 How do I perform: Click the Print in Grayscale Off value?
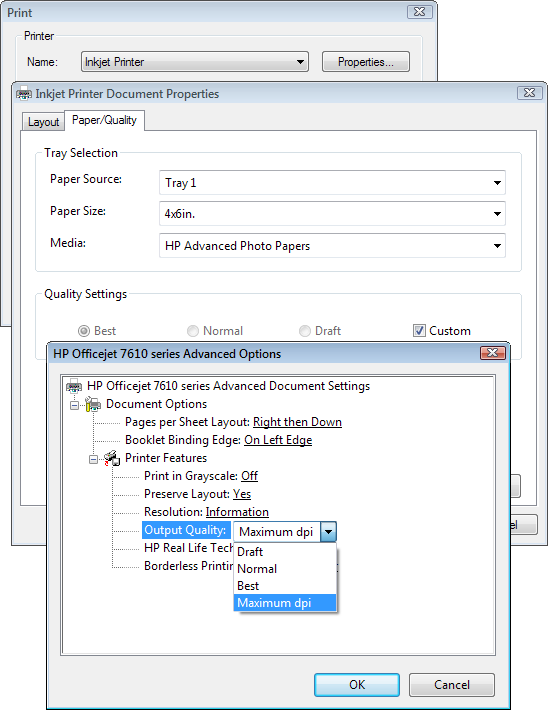click(x=250, y=476)
